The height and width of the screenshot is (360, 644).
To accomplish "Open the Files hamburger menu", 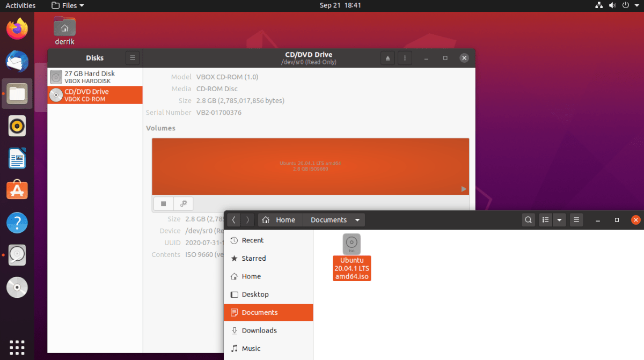I will [x=576, y=219].
